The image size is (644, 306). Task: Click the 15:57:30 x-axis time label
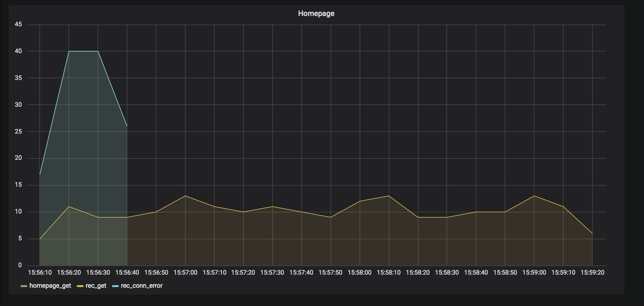(x=272, y=273)
